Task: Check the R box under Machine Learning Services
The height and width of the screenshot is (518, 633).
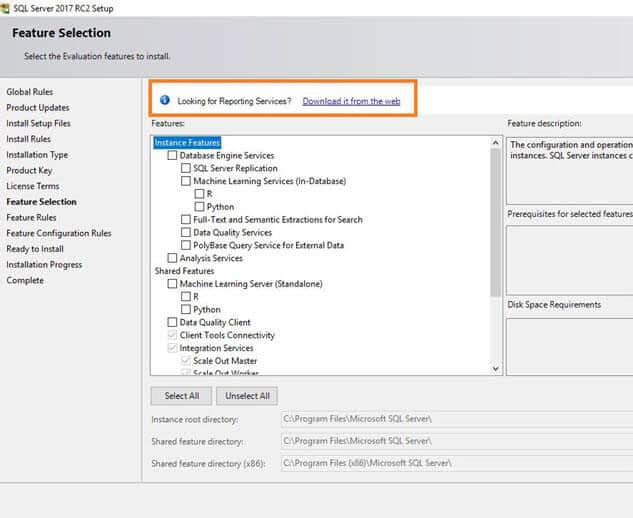Action: [199, 194]
